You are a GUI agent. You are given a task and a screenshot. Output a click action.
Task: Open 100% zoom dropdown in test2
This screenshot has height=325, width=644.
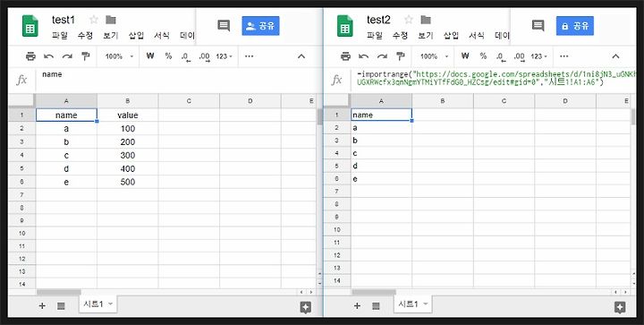click(x=435, y=56)
